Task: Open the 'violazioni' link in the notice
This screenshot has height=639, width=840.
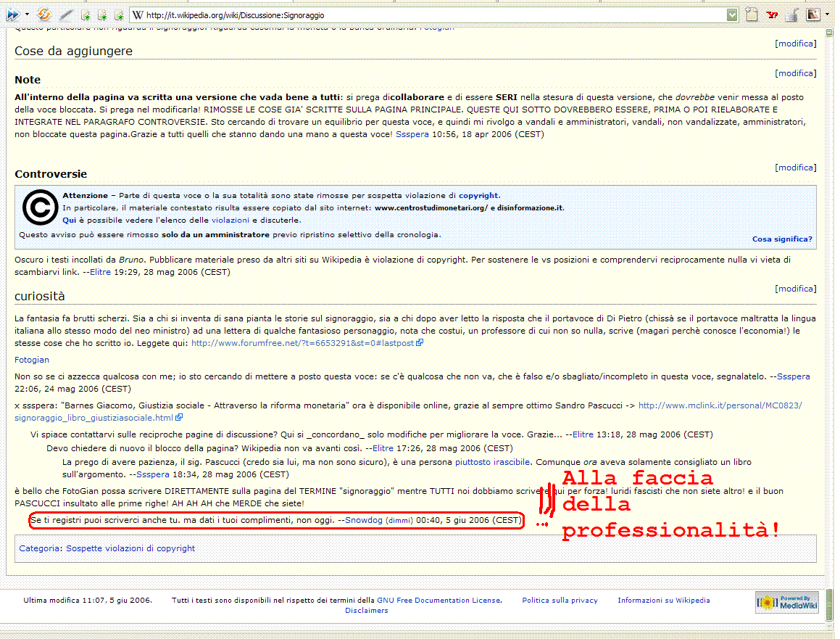Action: click(230, 220)
